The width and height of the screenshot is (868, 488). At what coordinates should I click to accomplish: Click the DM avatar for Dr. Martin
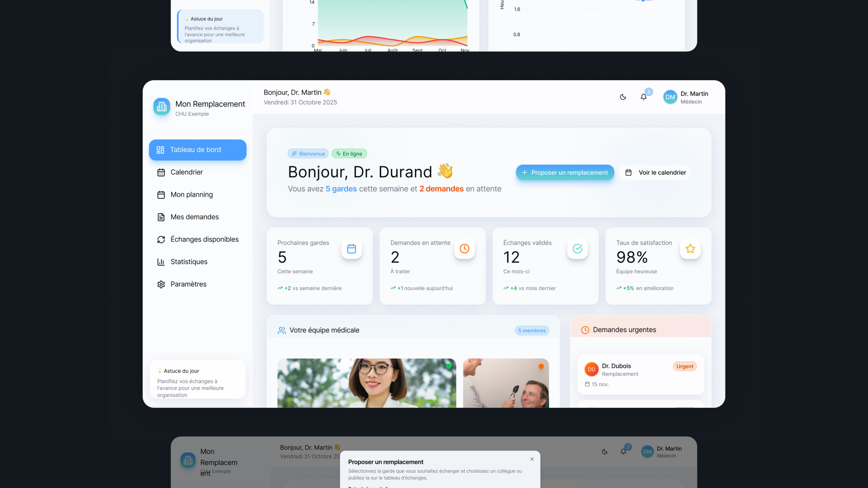670,97
